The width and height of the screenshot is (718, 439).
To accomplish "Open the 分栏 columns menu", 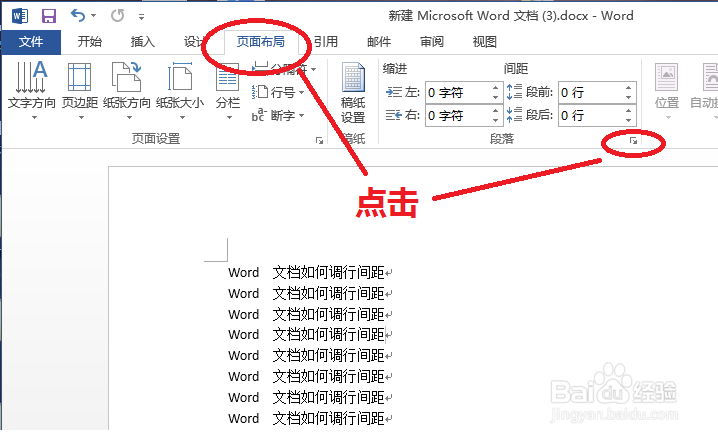I will click(228, 91).
